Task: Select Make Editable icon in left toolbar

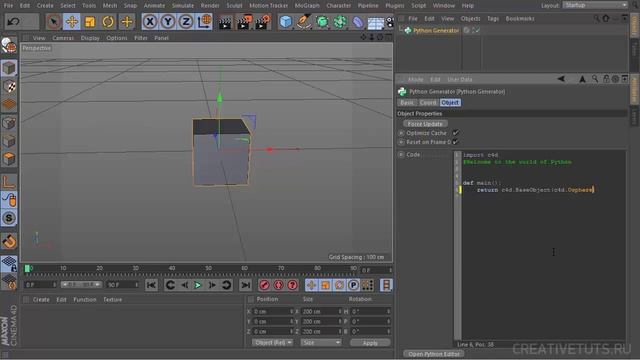Action: tap(9, 46)
